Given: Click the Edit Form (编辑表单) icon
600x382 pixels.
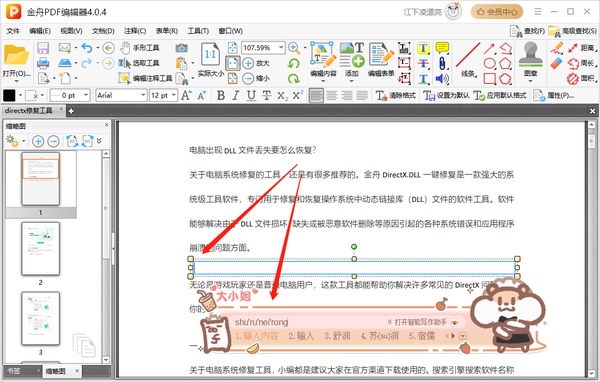Looking at the screenshot, I should [381, 54].
